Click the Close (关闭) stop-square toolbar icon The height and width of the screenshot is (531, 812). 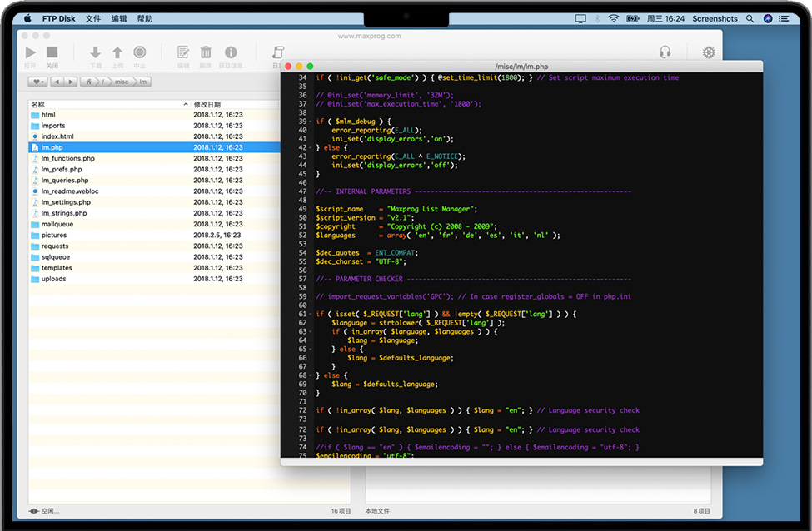click(52, 52)
